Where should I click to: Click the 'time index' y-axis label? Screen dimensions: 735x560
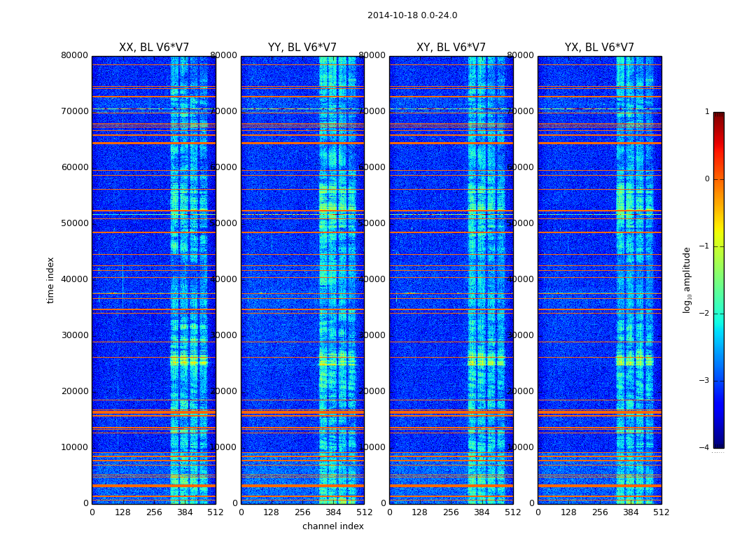(50, 280)
